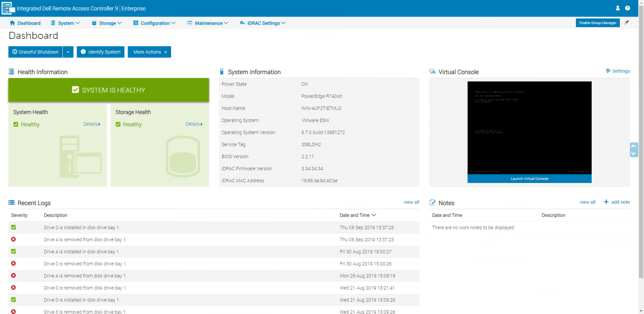Click the Storage Health disk illustration

[x=183, y=156]
